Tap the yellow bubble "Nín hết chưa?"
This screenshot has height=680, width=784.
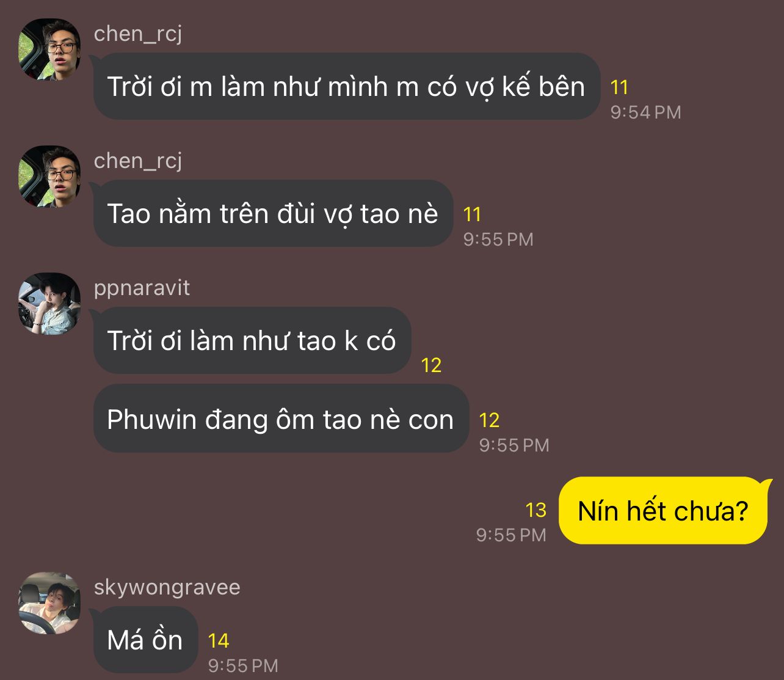[x=663, y=510]
